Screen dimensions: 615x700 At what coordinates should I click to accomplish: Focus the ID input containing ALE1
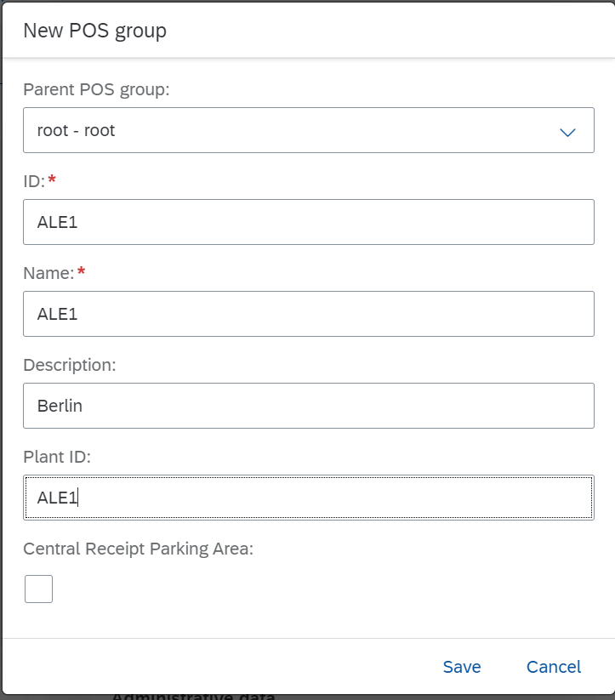tap(309, 222)
